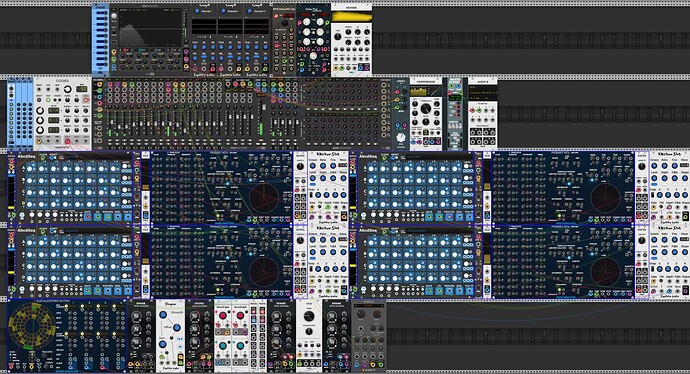Adjust the large bottom-center white knob on the dark reverb module
Screen dimensions: 690x374
coord(313,56)
